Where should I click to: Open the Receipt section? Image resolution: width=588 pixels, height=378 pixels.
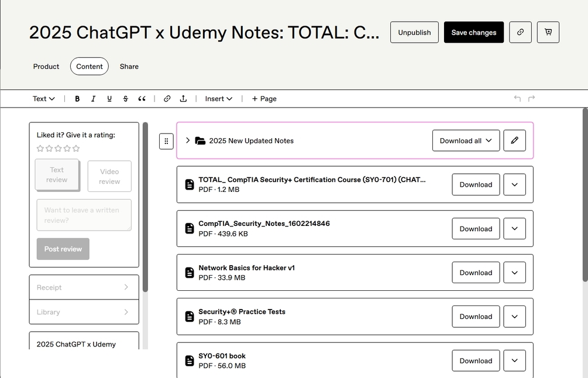coord(84,287)
